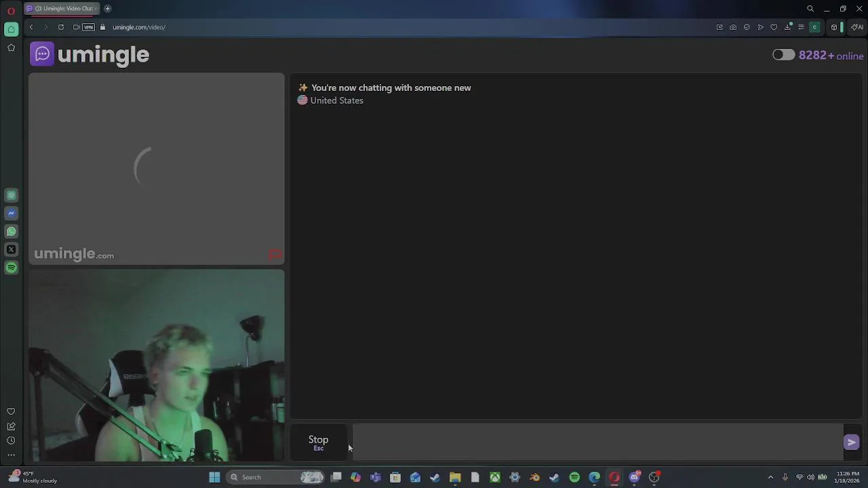The image size is (868, 488).
Task: Click the stranger's loading video panel
Action: [x=157, y=169]
